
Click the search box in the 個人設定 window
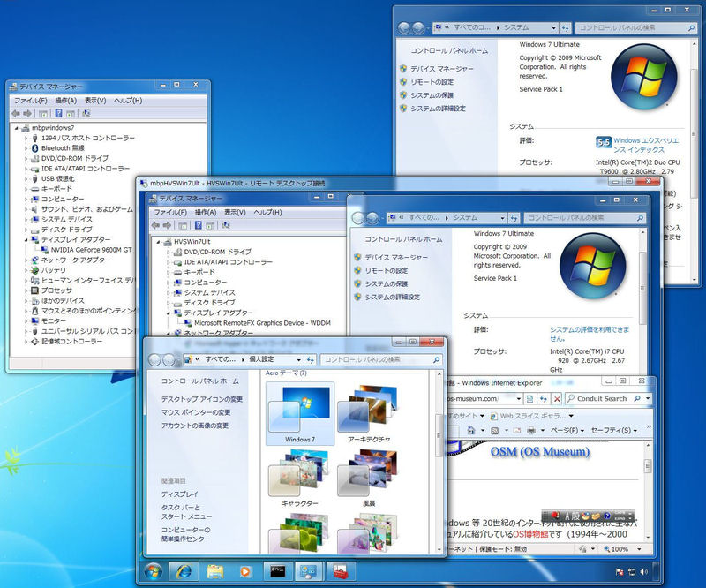tap(381, 359)
